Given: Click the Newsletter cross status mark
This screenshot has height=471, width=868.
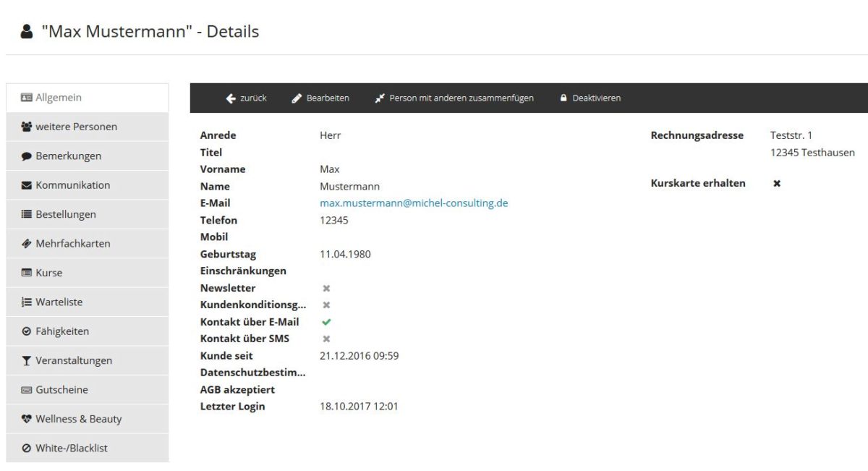Looking at the screenshot, I should click(326, 288).
